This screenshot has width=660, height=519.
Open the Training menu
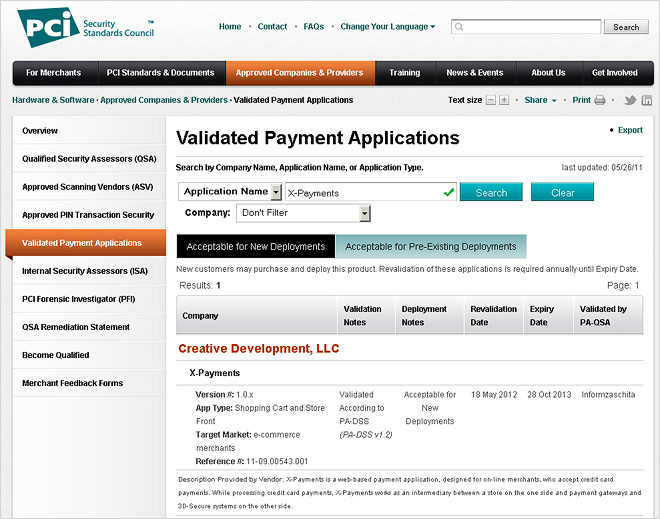pyautogui.click(x=405, y=73)
